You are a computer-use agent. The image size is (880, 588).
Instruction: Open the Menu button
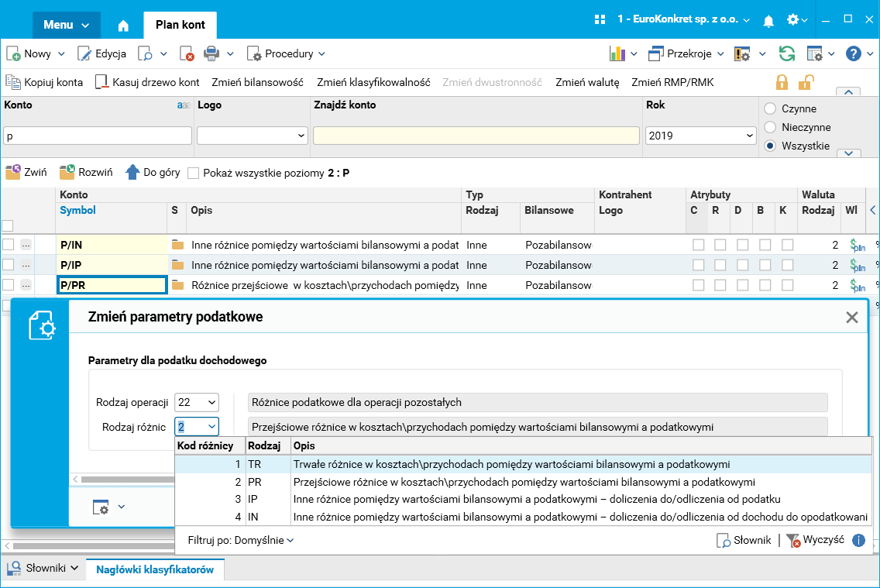[x=67, y=25]
